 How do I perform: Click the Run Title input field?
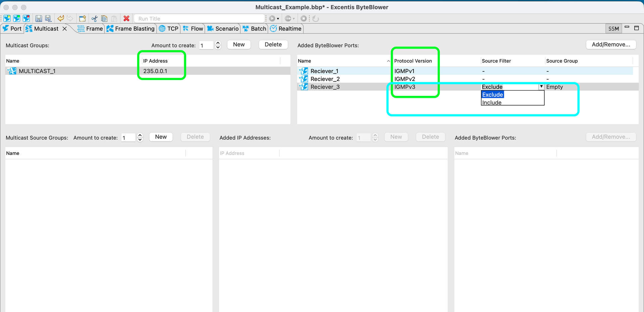[x=200, y=19]
